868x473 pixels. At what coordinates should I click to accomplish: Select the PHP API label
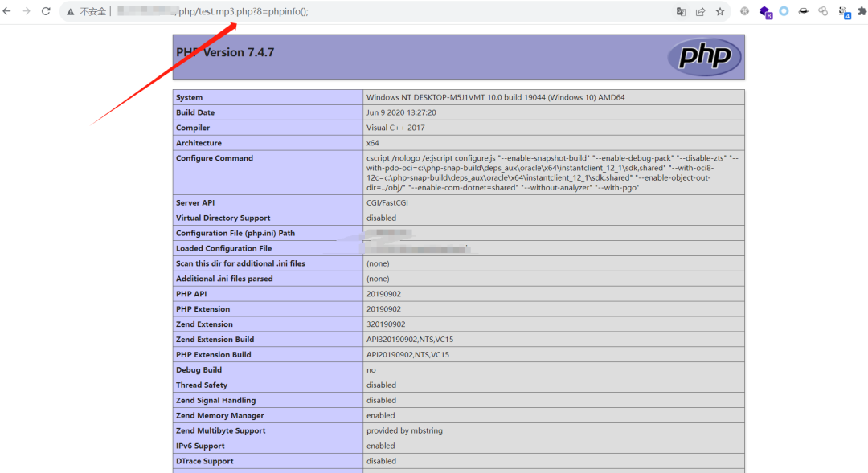pyautogui.click(x=191, y=294)
